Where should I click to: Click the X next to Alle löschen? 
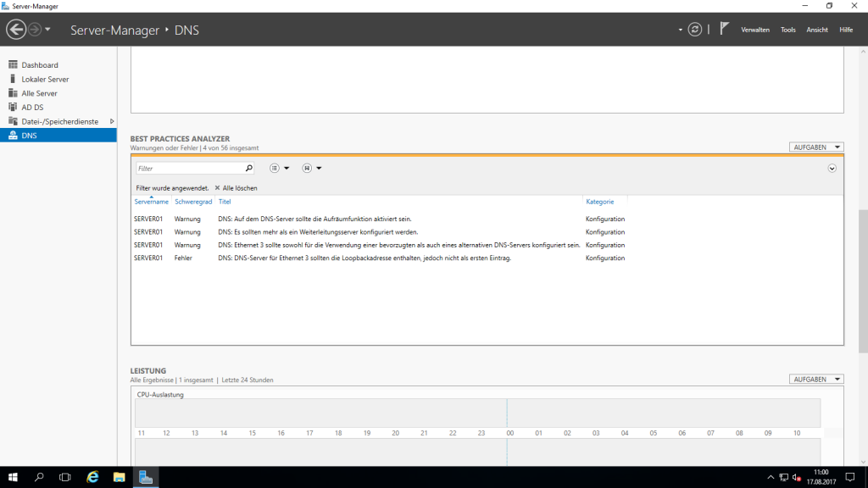(x=217, y=188)
